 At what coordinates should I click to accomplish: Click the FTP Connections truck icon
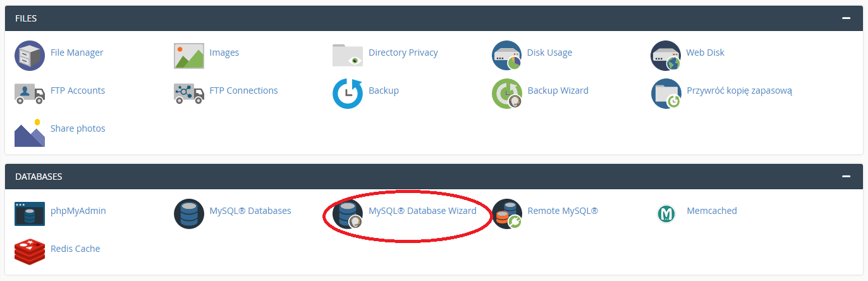click(189, 93)
